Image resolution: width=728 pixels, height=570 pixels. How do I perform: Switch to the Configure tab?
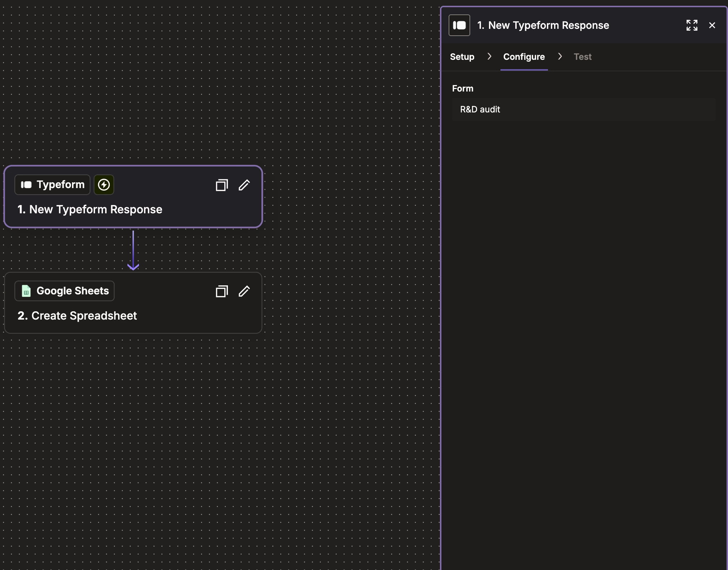(x=523, y=57)
